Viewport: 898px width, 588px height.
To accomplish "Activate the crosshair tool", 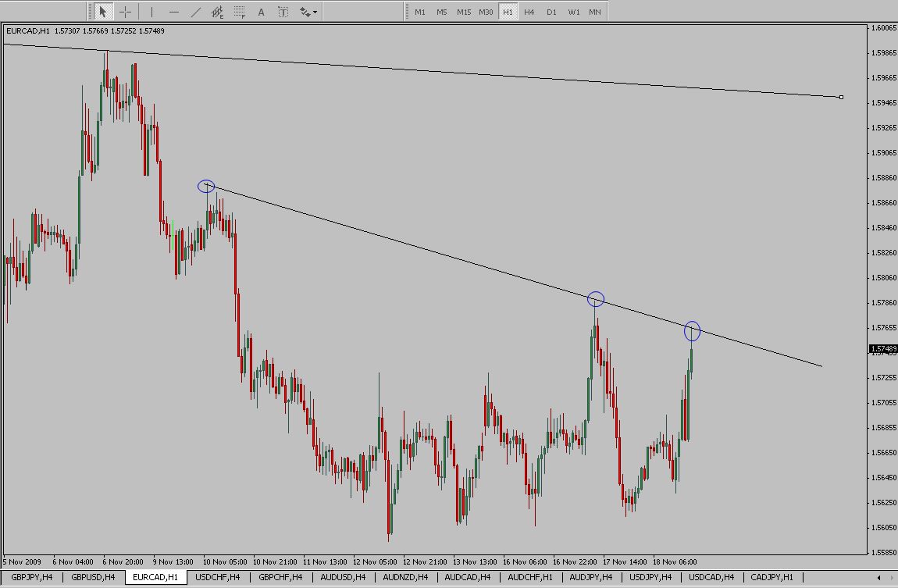I will pos(125,12).
